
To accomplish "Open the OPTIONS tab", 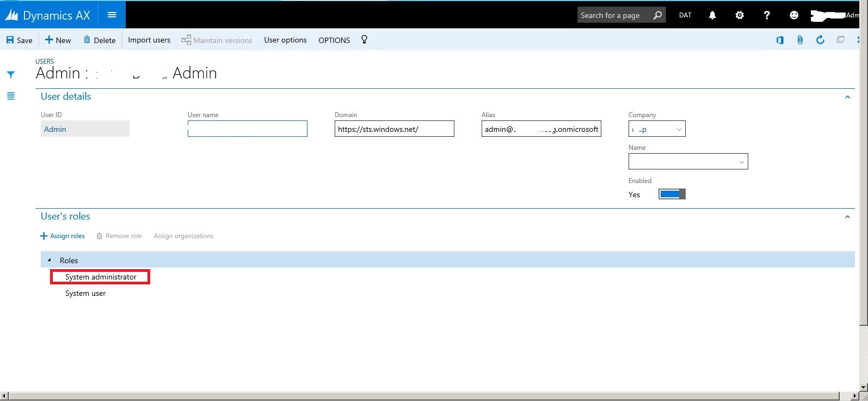I will (334, 40).
